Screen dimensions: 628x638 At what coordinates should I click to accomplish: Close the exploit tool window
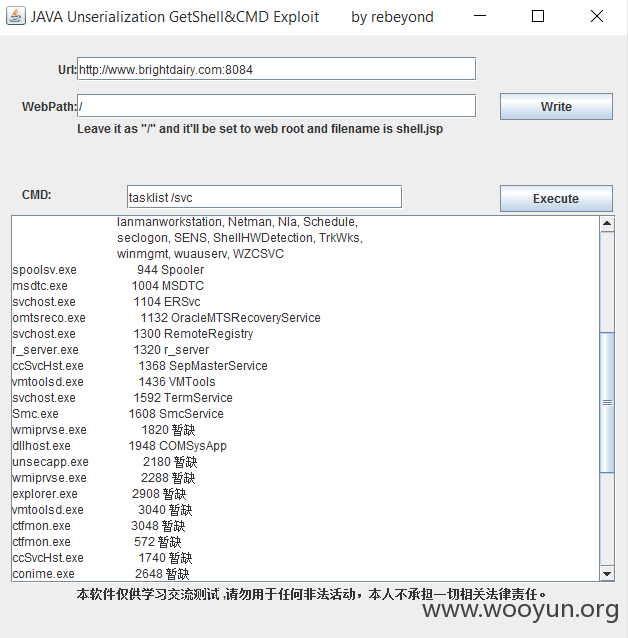(597, 16)
